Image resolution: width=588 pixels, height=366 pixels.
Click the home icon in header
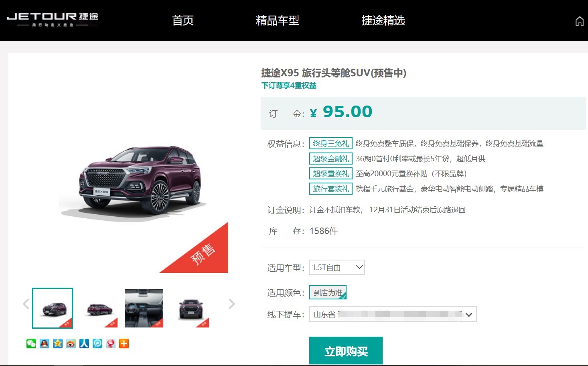tap(580, 21)
